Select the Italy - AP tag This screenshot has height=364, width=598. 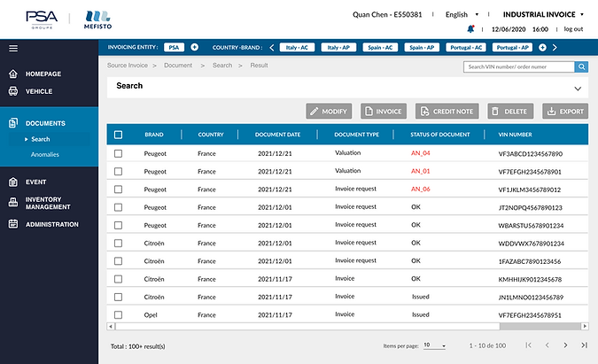[338, 47]
